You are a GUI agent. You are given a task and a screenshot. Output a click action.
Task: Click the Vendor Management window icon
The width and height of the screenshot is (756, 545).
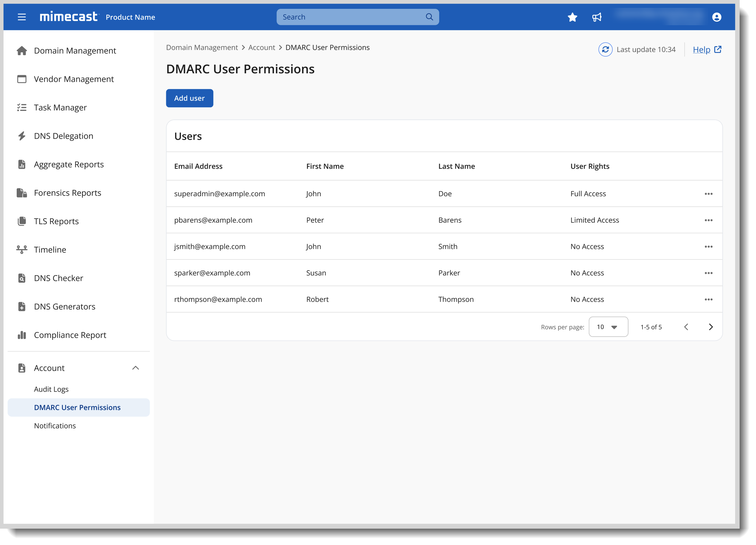22,79
